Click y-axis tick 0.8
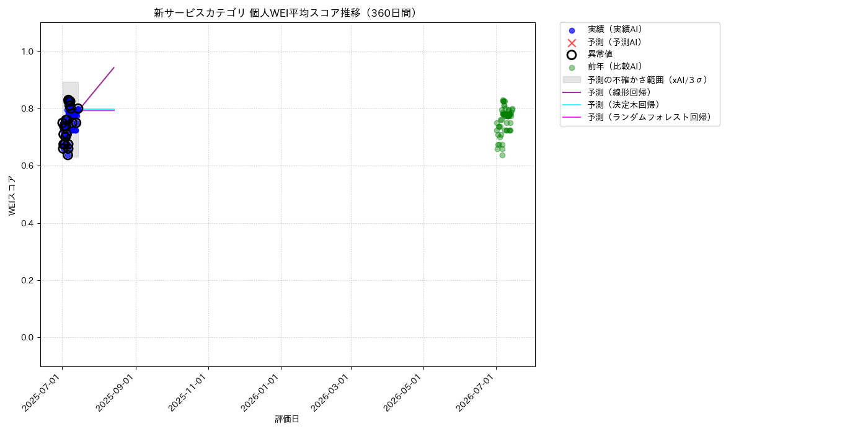Image resolution: width=868 pixels, height=434 pixels. coord(29,108)
